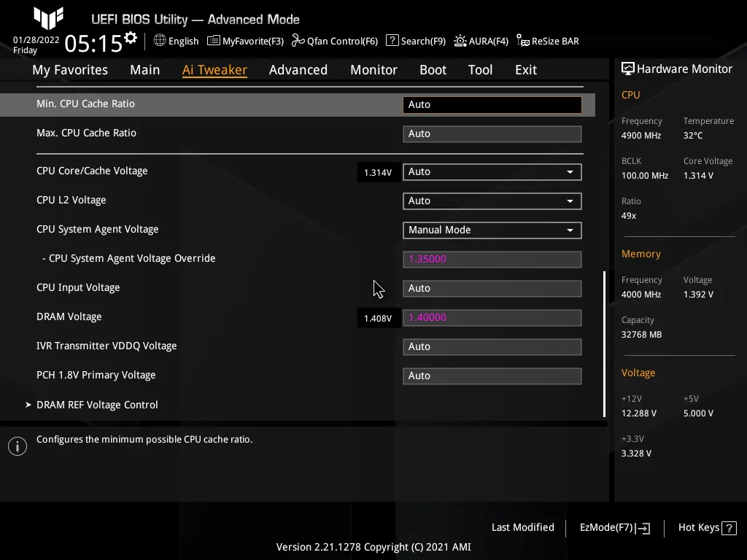This screenshot has height=560, width=747.
Task: Click the IVR Transmitter VDDQ Voltage field
Action: [492, 346]
